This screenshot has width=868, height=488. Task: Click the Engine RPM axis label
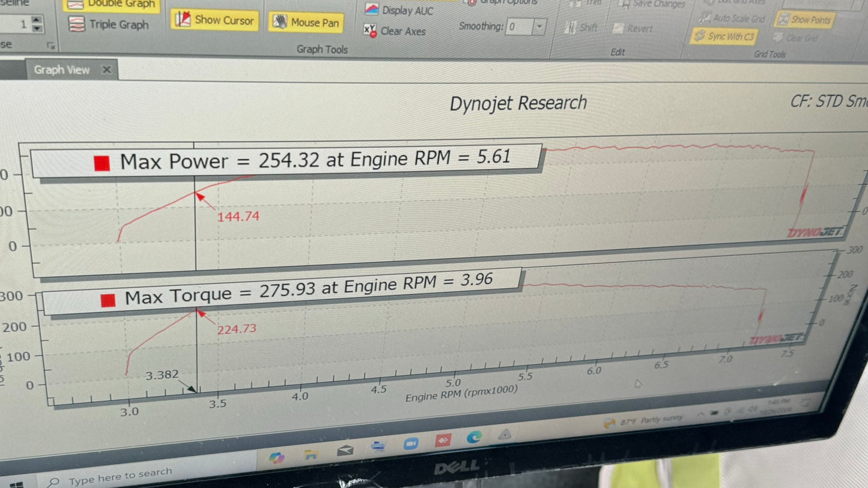coord(461,393)
